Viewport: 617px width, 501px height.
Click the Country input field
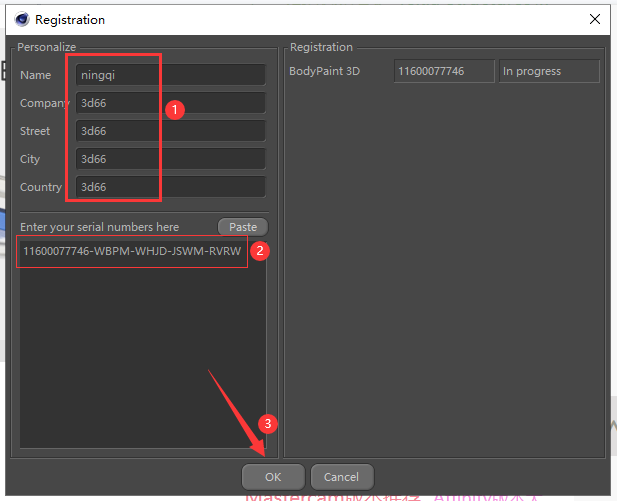(171, 187)
